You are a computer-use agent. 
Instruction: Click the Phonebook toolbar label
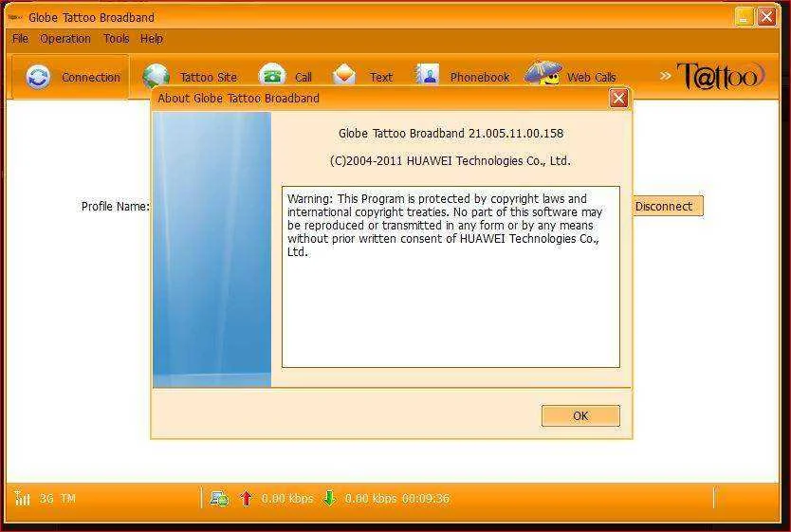click(480, 77)
